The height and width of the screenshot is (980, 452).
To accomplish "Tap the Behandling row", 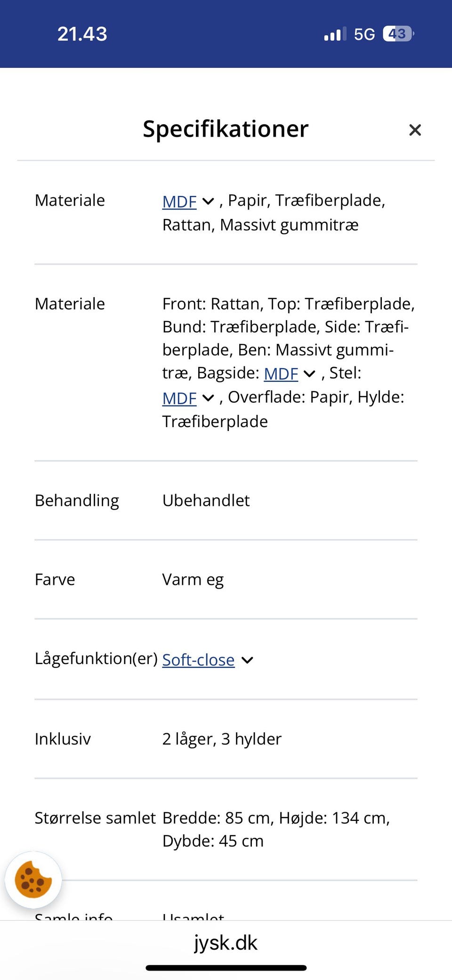I will [77, 500].
